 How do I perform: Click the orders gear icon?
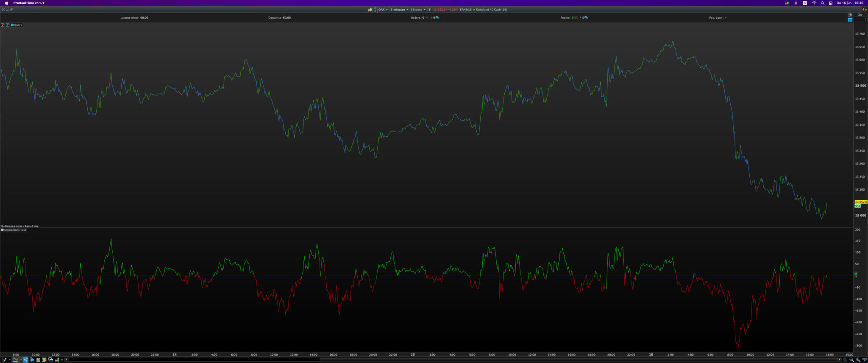[437, 18]
